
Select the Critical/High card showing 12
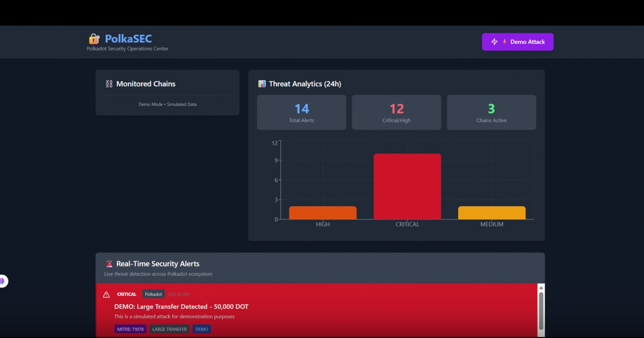(x=396, y=112)
